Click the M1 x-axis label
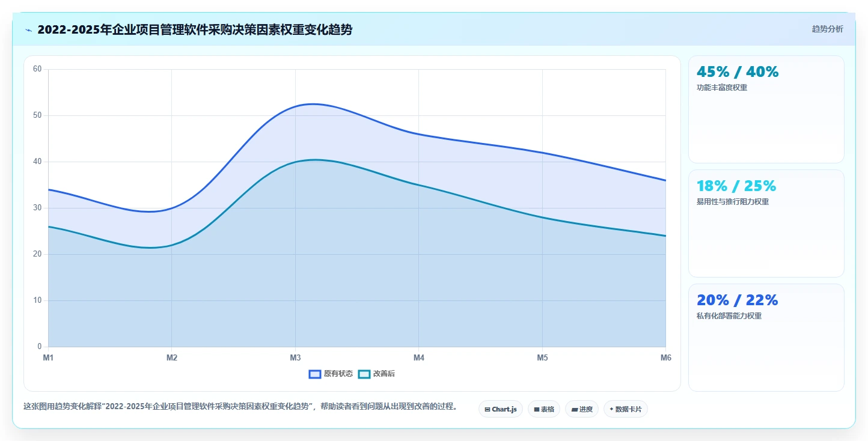This screenshot has width=868, height=441. click(48, 358)
